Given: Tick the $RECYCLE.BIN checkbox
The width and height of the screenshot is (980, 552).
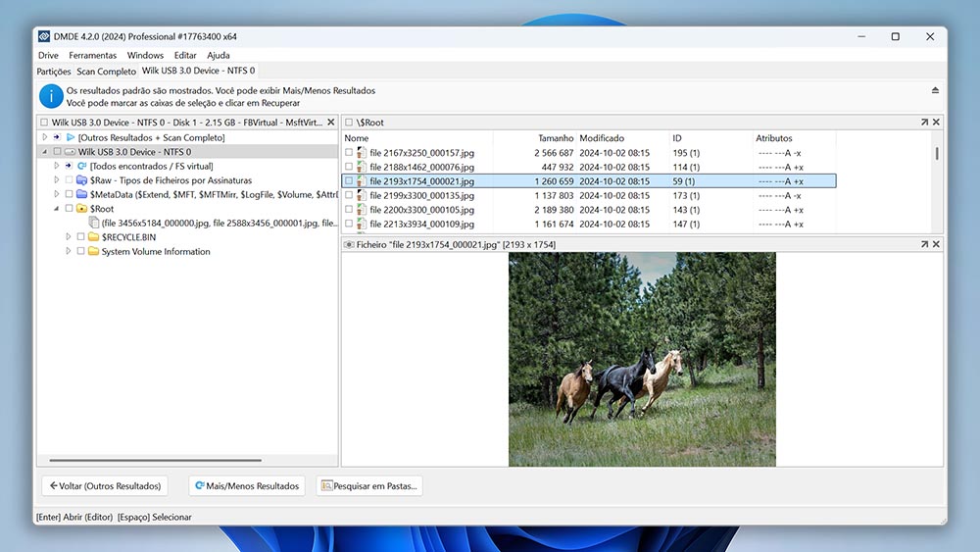Looking at the screenshot, I should pos(80,237).
